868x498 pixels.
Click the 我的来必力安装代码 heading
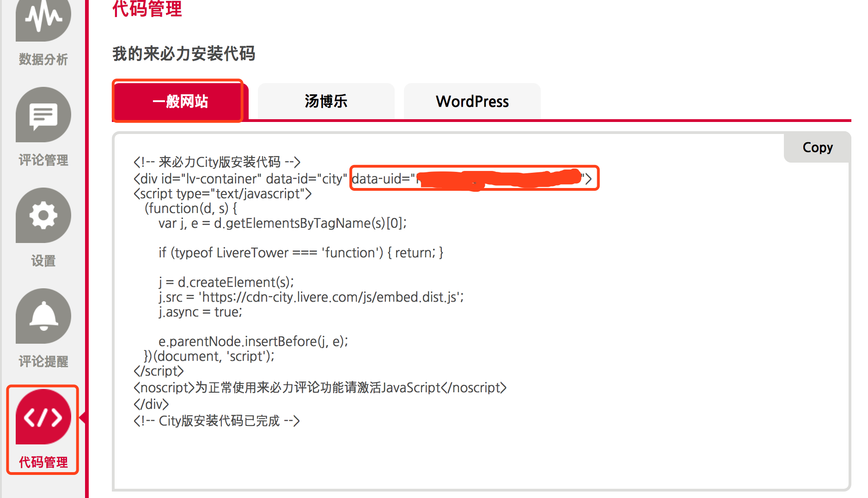[x=183, y=54]
